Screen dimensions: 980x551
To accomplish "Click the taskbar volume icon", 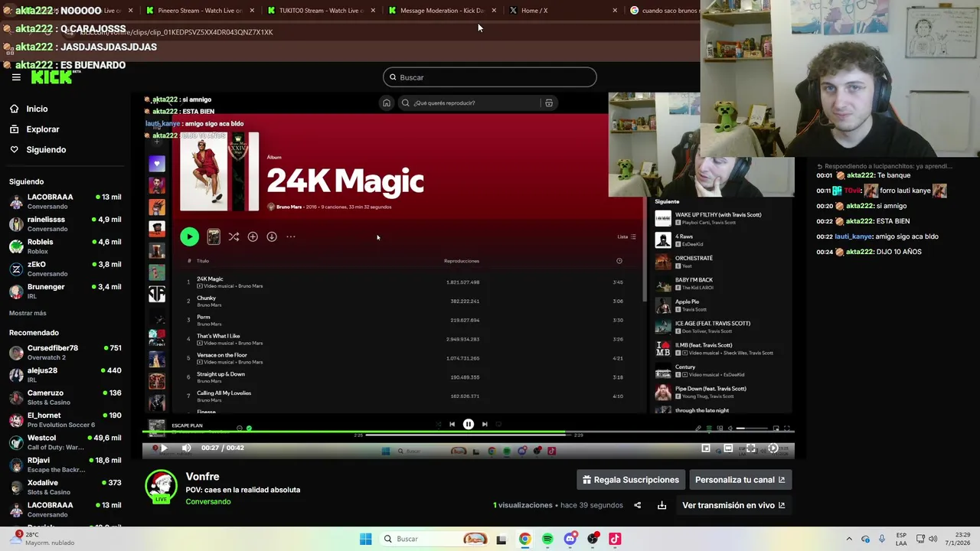I will (x=933, y=539).
